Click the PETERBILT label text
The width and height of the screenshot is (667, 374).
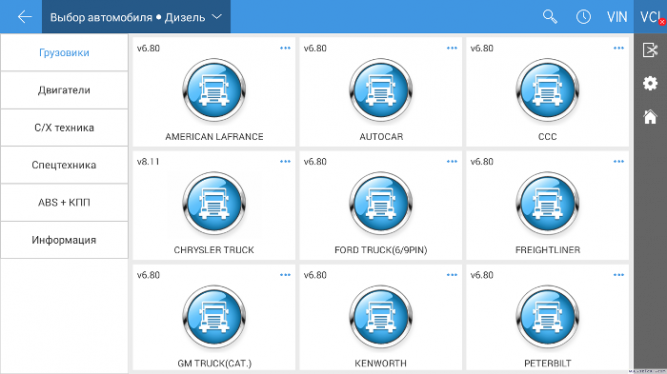(547, 363)
